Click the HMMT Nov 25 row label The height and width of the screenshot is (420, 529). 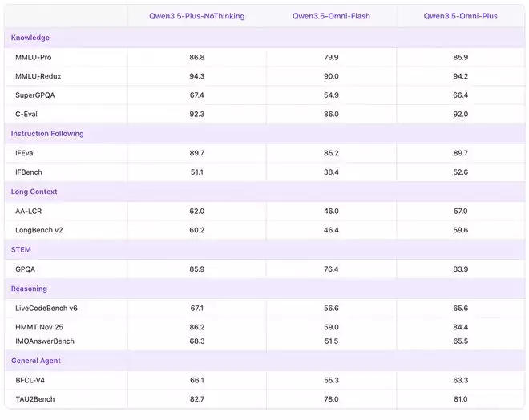pos(39,327)
